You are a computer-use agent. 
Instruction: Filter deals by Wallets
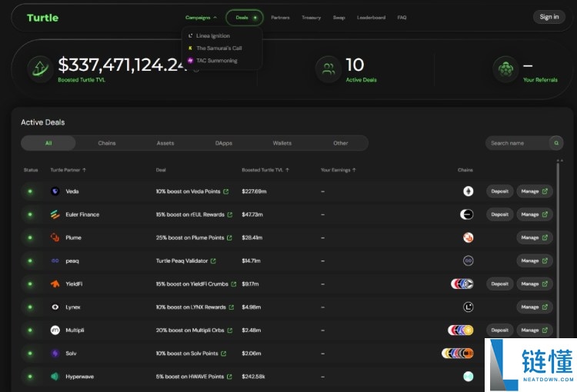tap(282, 143)
